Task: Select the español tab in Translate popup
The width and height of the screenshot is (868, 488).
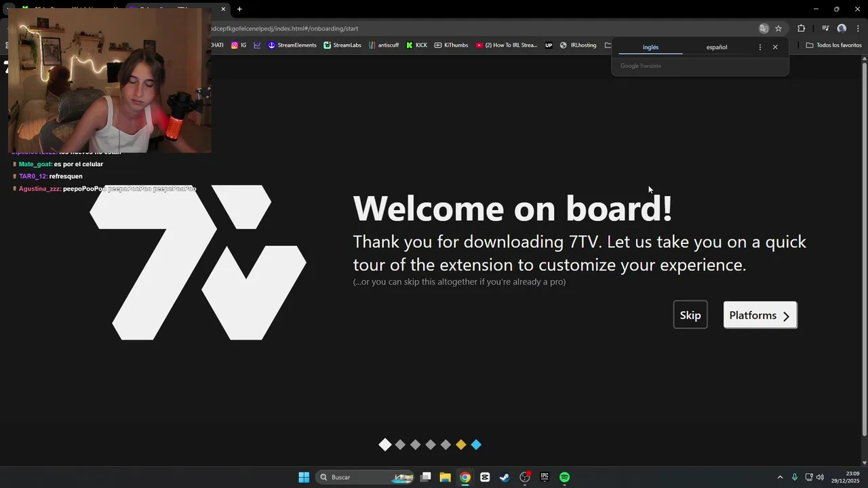Action: [716, 47]
